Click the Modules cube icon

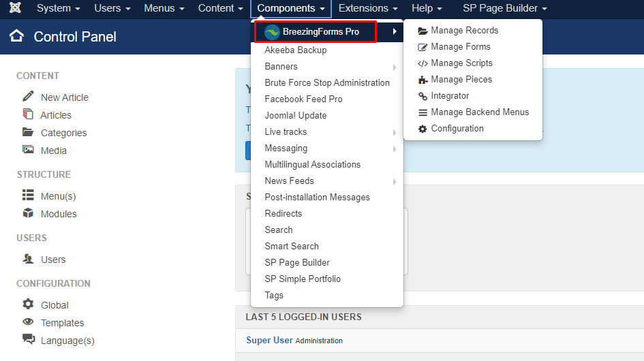(28, 213)
